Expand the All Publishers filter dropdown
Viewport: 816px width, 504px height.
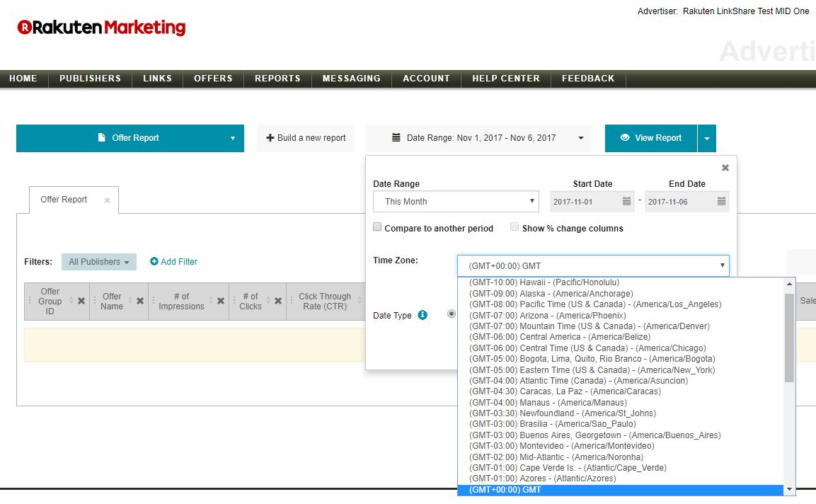click(x=99, y=262)
